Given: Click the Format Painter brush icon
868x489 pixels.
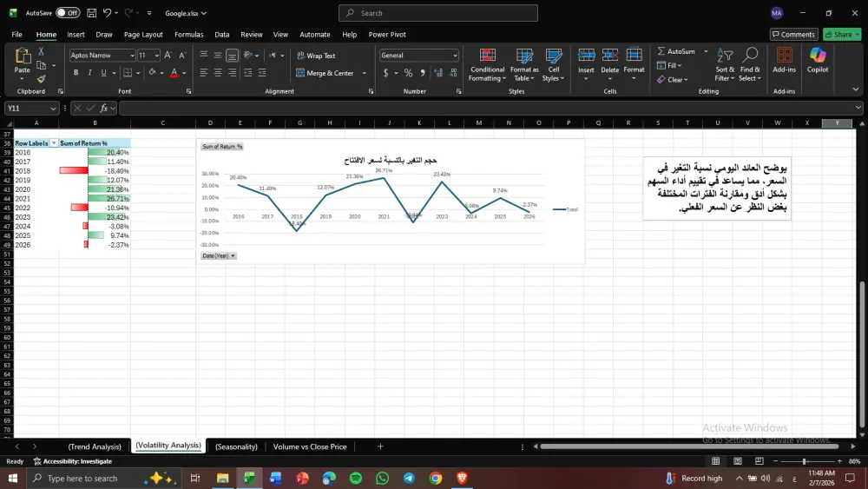Looking at the screenshot, I should 41,79.
